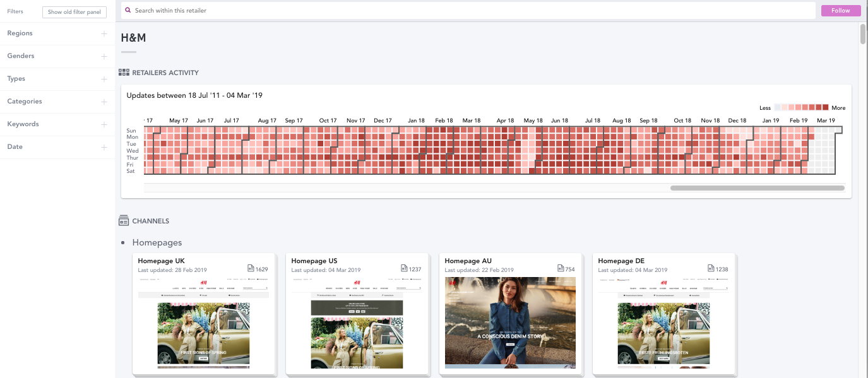Image resolution: width=868 pixels, height=378 pixels.
Task: Click the 'Thur' row label
Action: 132,158
